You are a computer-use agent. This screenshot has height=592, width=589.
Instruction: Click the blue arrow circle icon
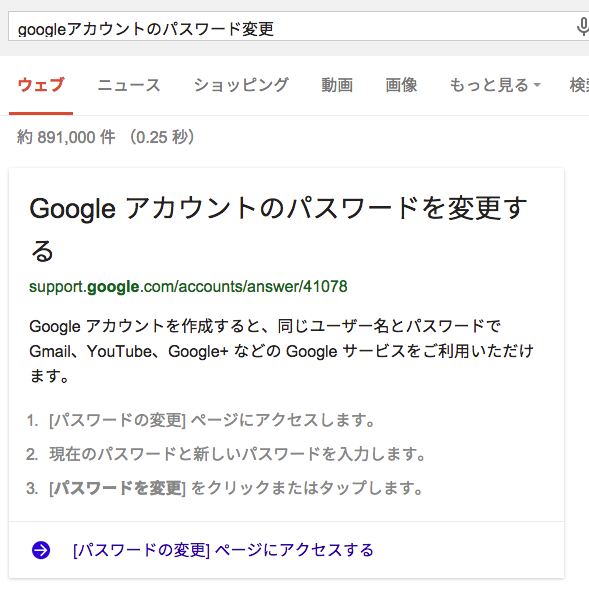41,550
